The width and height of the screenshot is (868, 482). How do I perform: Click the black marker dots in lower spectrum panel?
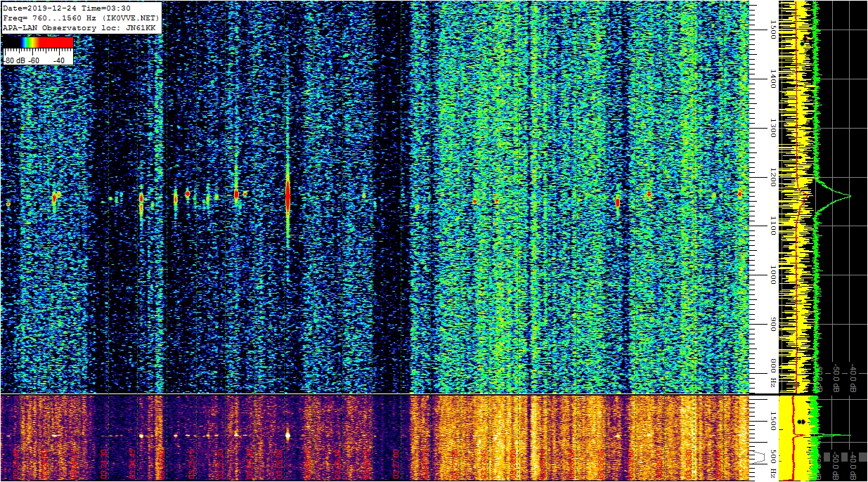pos(801,422)
